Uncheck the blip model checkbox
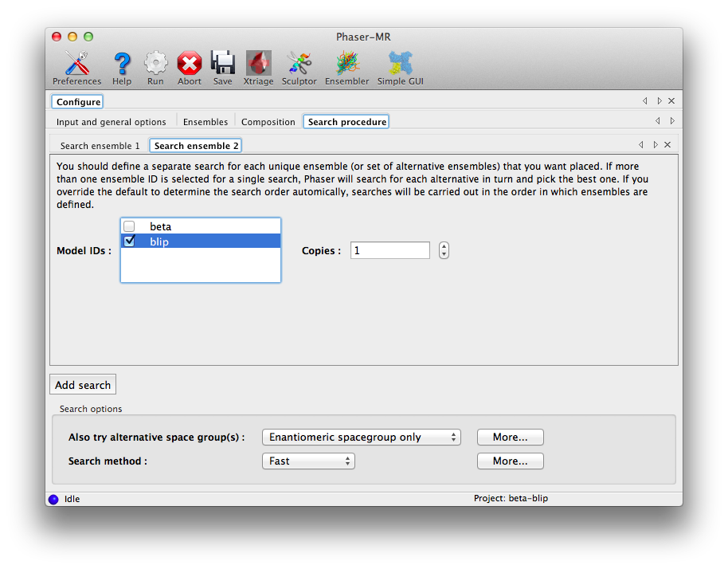Image resolution: width=728 pixels, height=569 pixels. (x=130, y=241)
